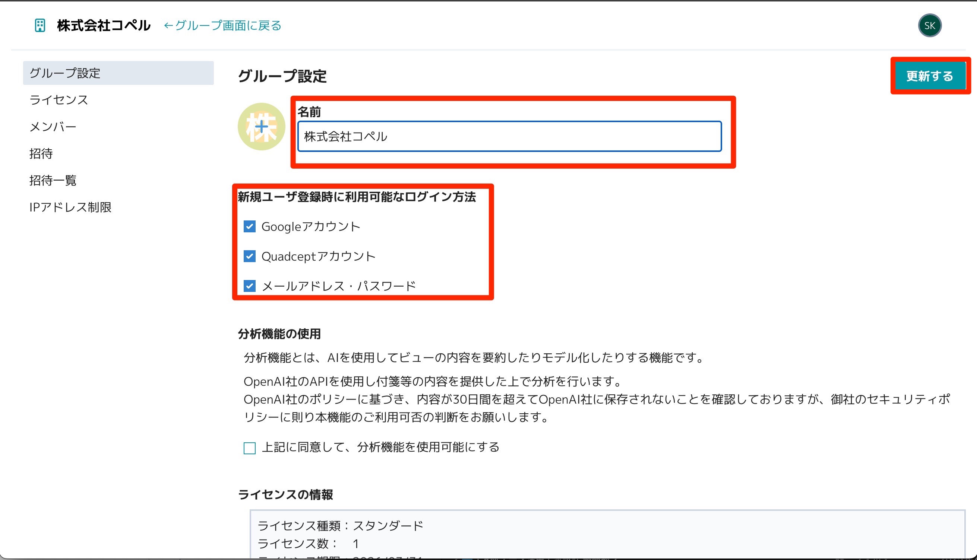Open メンバー in the sidebar
The width and height of the screenshot is (977, 560).
click(x=53, y=127)
